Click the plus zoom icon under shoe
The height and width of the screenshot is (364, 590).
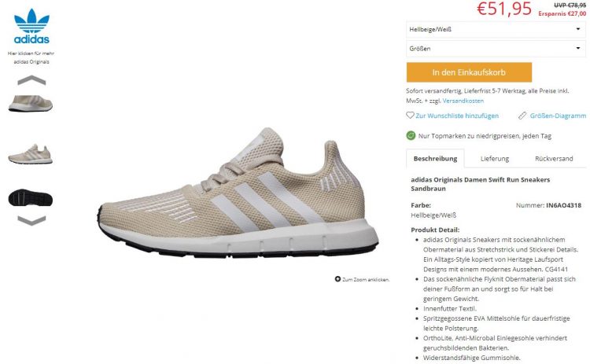337,279
